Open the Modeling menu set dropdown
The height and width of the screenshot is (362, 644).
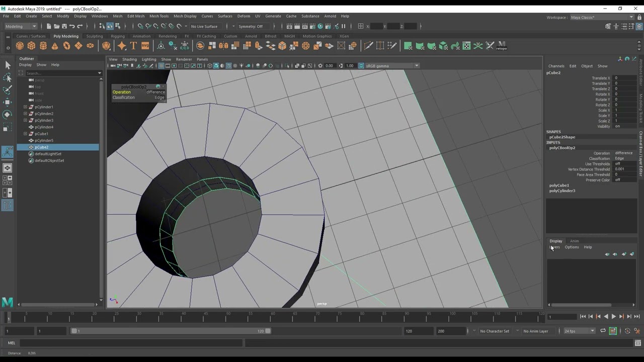[20, 26]
